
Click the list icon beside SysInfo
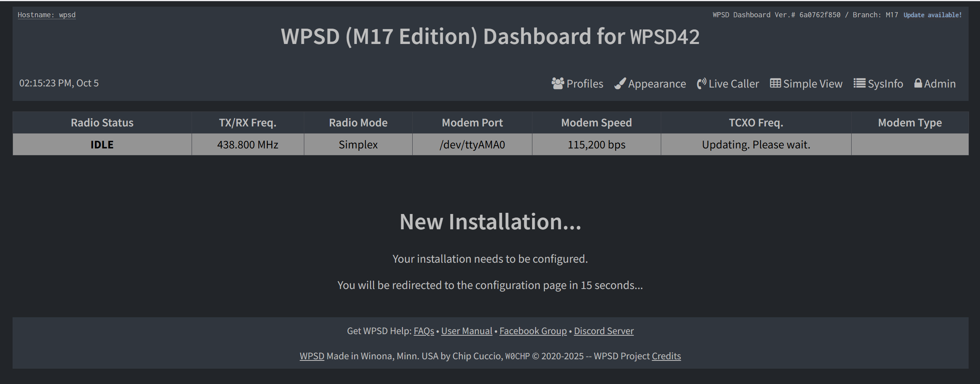(859, 83)
